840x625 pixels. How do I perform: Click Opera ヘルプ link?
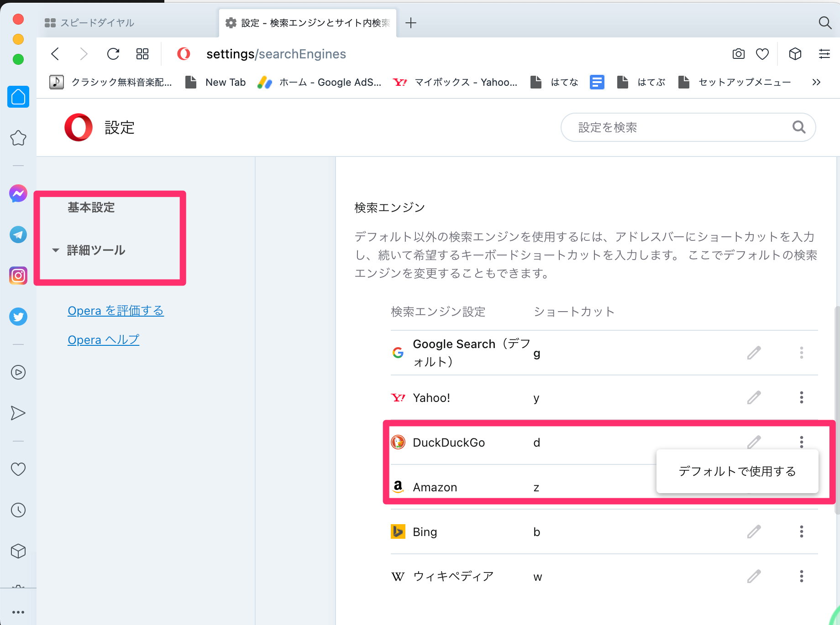point(103,340)
